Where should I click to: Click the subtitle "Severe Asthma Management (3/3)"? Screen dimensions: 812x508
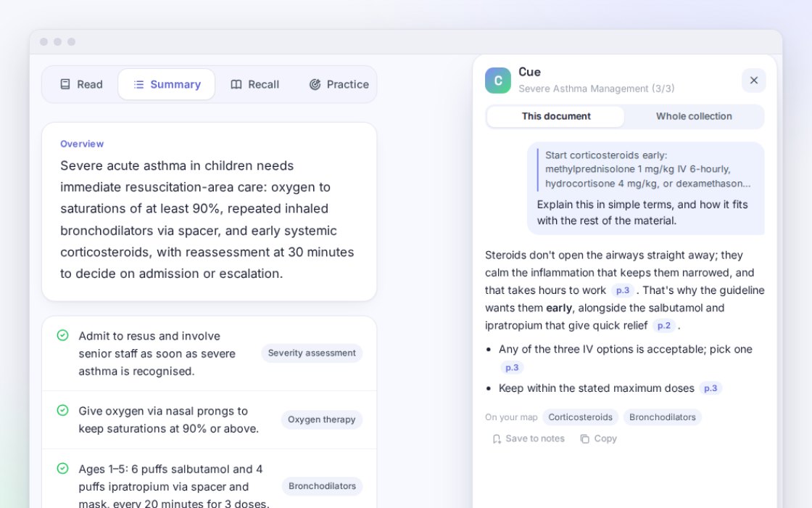pyautogui.click(x=596, y=89)
